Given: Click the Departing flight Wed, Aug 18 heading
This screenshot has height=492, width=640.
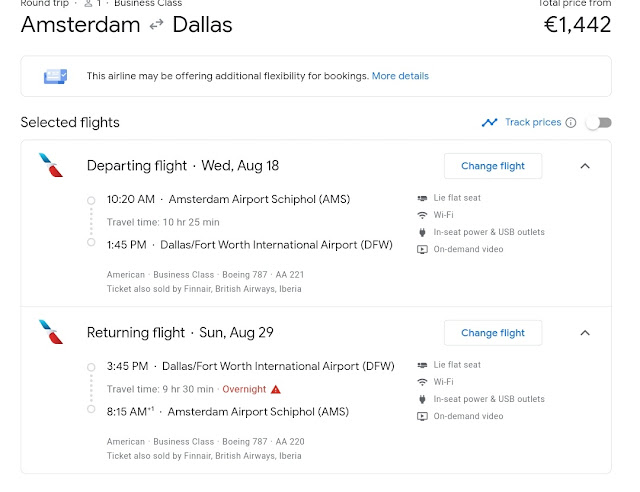Looking at the screenshot, I should 183,166.
